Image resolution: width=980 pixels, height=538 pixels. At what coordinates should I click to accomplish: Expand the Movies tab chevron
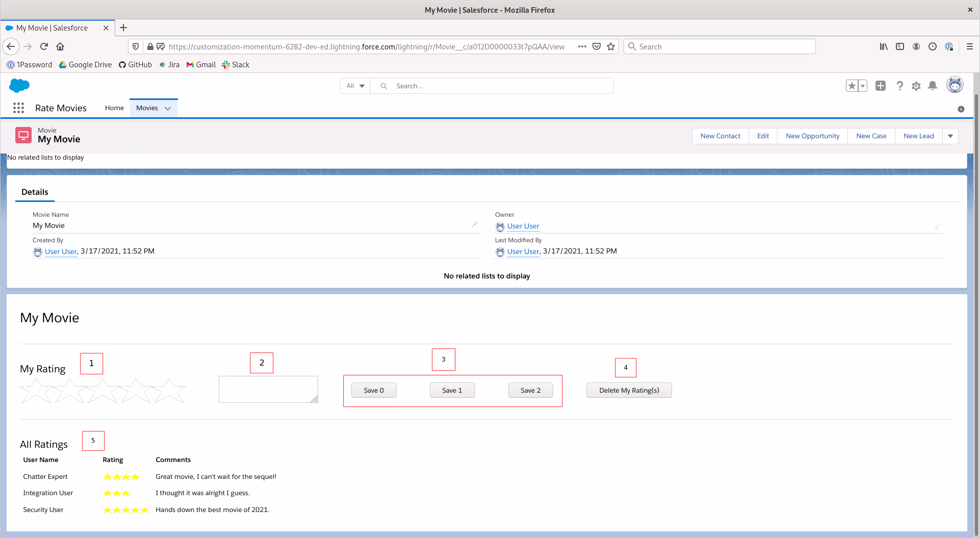click(x=168, y=108)
